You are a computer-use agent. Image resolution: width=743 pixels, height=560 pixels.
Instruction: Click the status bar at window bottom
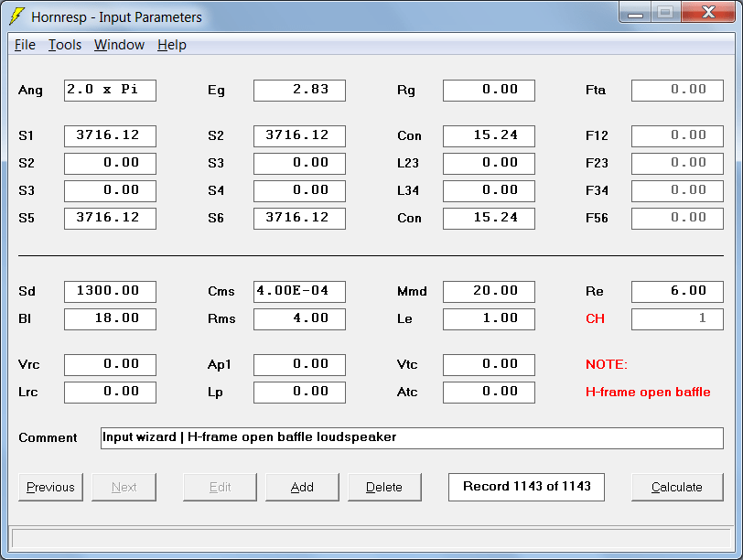click(x=371, y=539)
